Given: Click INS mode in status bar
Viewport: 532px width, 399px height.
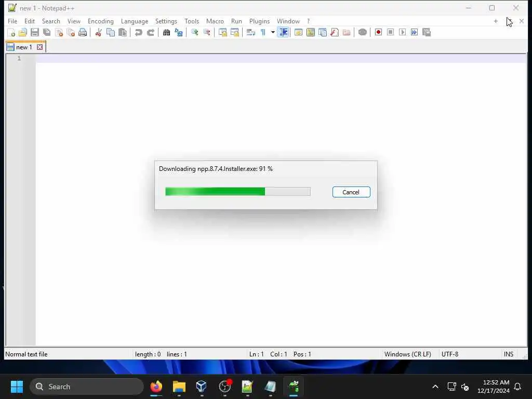Looking at the screenshot, I should [x=508, y=354].
